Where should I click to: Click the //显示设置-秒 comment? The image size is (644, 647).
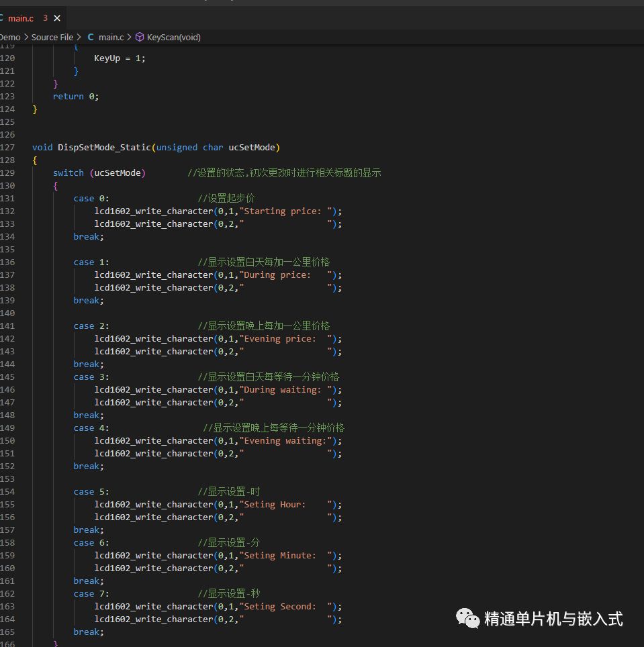point(229,594)
